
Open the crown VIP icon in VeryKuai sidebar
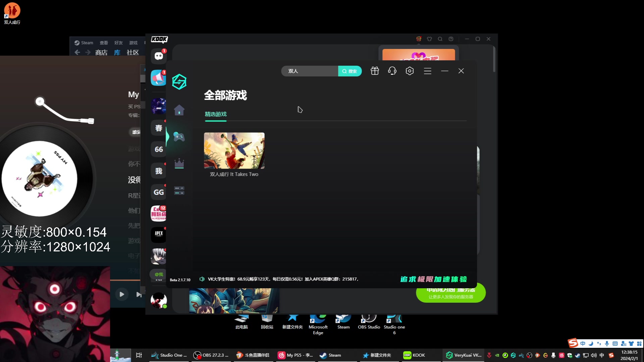tap(179, 164)
